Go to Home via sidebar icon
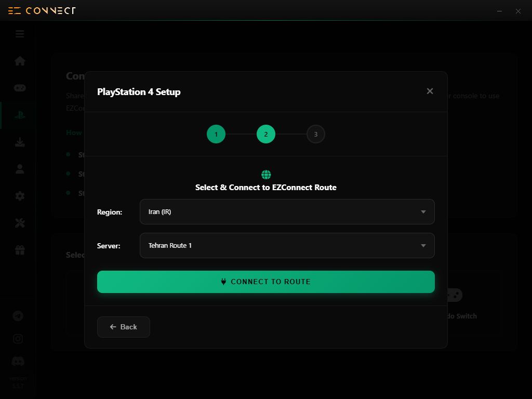532x399 pixels. tap(20, 61)
